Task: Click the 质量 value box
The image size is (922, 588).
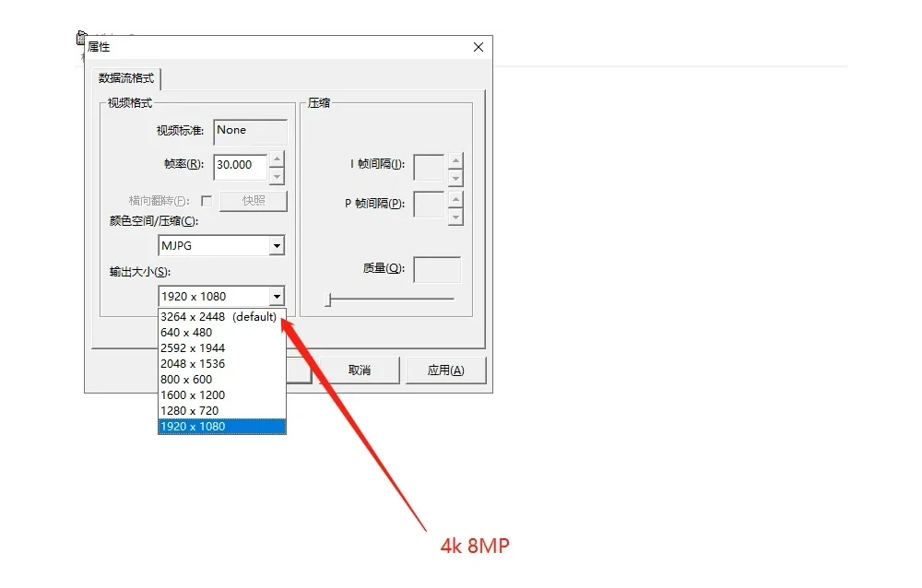Action: (437, 270)
